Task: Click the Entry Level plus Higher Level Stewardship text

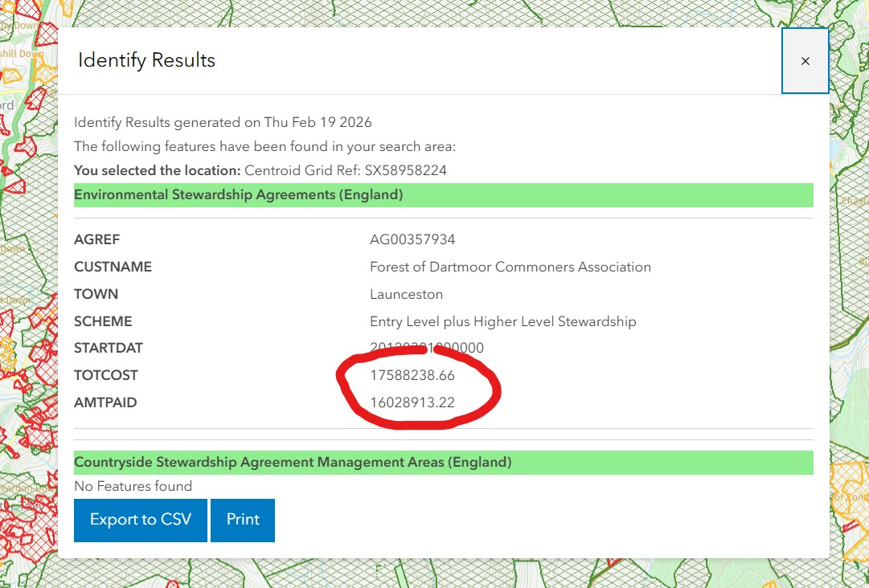Action: [x=502, y=321]
